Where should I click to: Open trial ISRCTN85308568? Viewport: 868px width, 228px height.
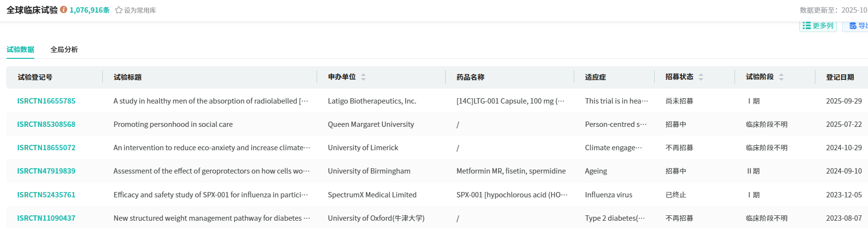click(46, 124)
